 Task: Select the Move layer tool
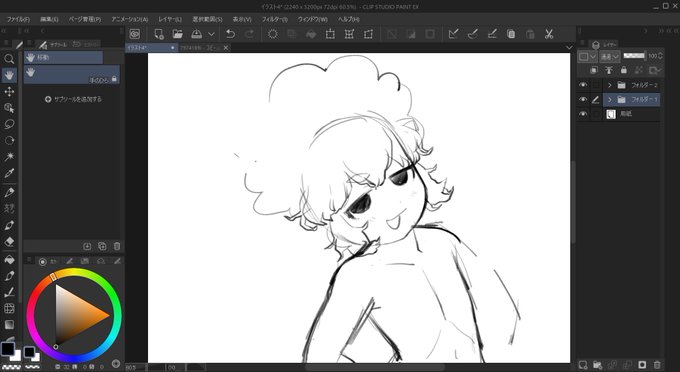point(9,91)
